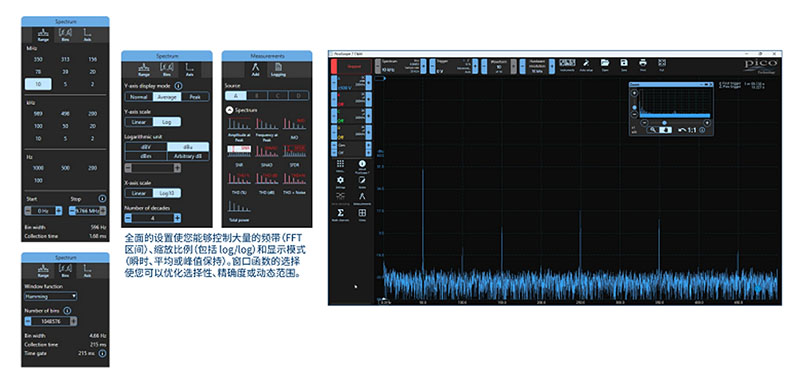Click the Print toolbar icon
The width and height of the screenshot is (800, 380).
point(643,63)
